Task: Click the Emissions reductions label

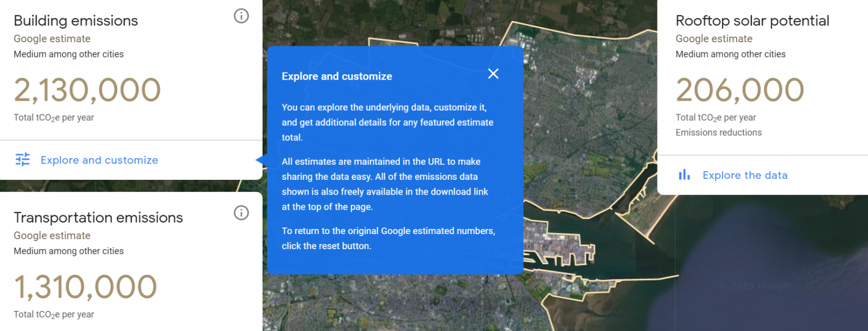Action: click(719, 133)
